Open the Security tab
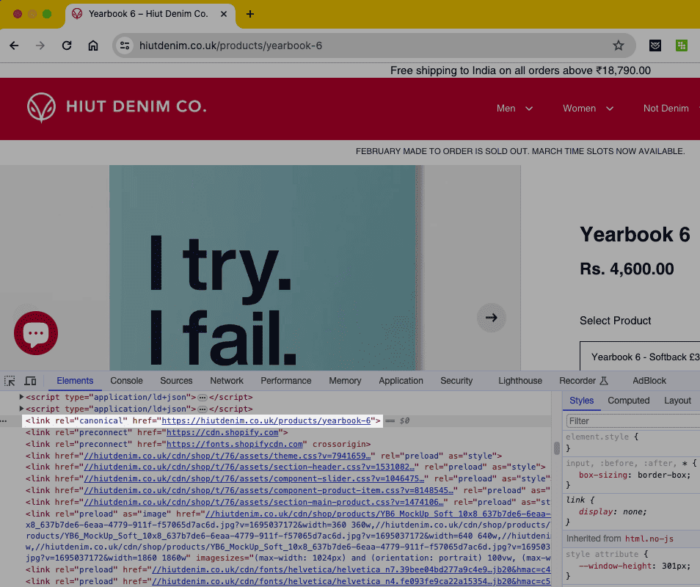Screen dimensions: 700x587 point(456,381)
